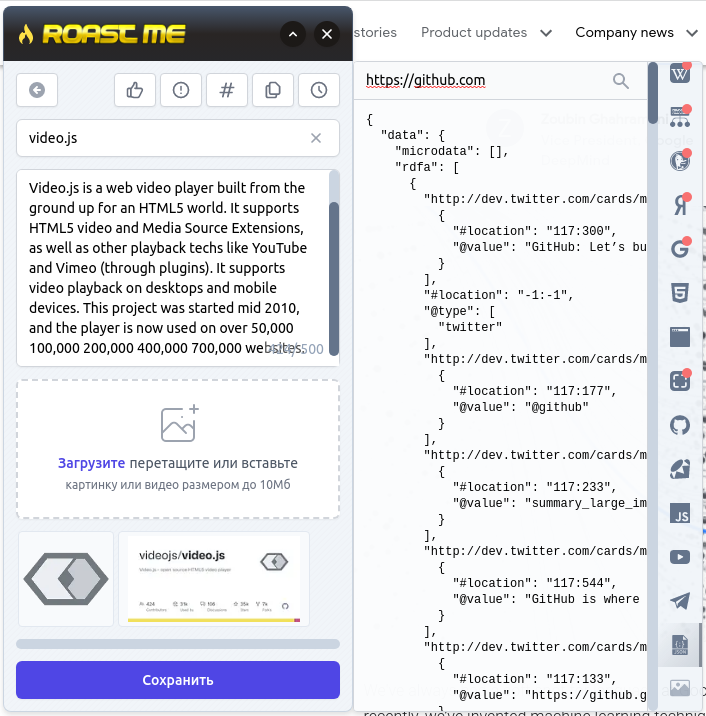
Task: Open the stories menu item
Action: click(375, 32)
